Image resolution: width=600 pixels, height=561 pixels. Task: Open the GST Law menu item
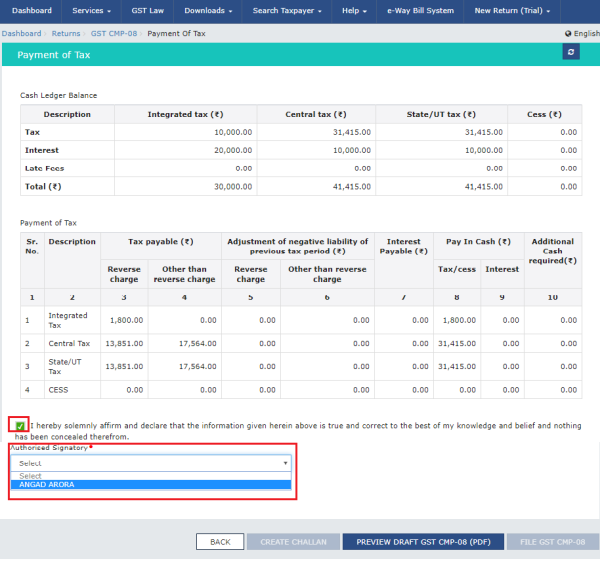(x=149, y=11)
